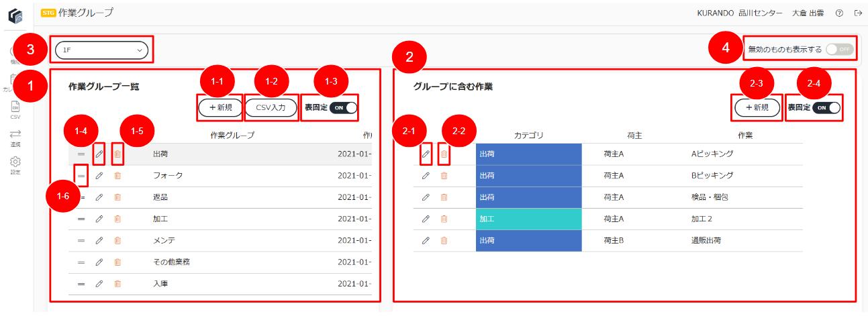
Task: Edit the 入庫 work group
Action: [99, 284]
